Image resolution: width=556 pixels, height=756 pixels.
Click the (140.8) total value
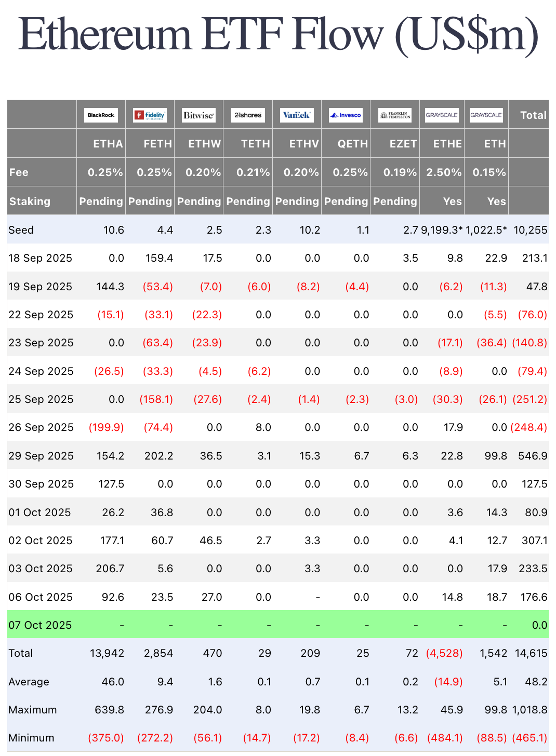pos(530,343)
